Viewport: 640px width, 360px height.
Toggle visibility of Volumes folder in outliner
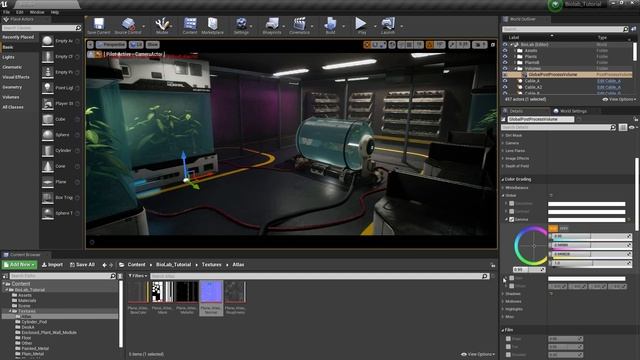click(x=505, y=69)
